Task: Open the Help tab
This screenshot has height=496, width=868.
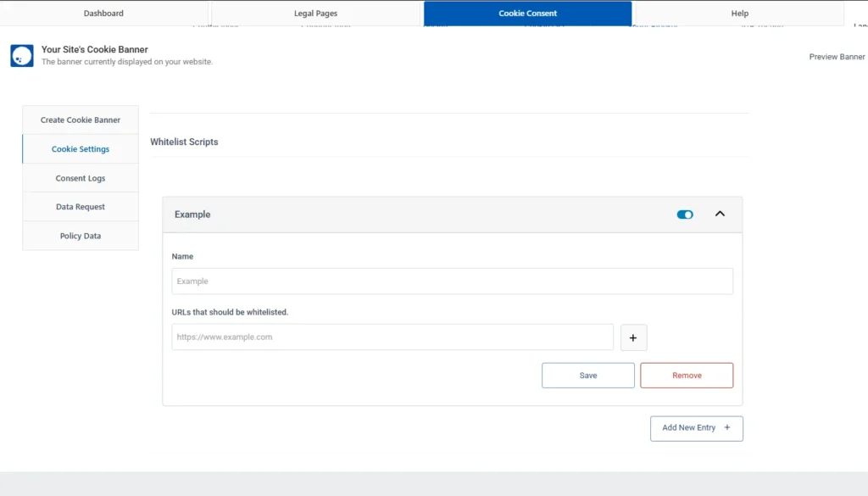Action: coord(739,14)
